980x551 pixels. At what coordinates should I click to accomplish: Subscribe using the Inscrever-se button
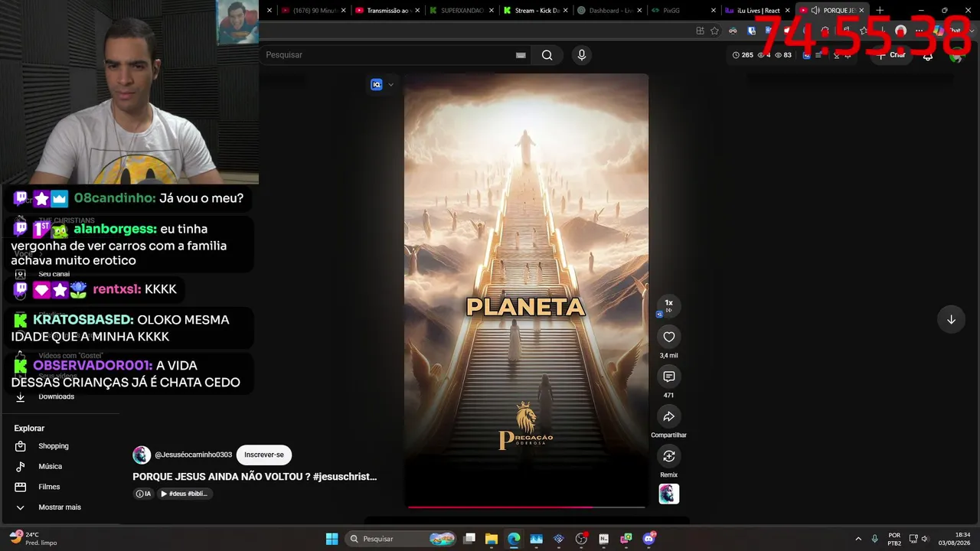pos(264,455)
